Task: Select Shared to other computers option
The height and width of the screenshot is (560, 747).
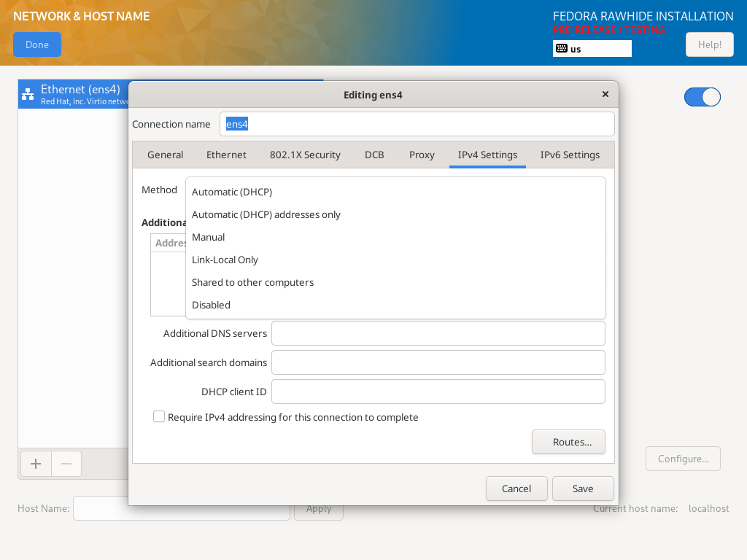Action: (x=395, y=282)
